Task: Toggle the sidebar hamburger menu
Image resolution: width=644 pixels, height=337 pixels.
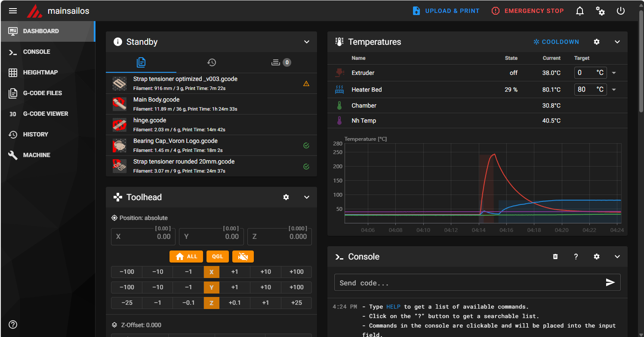Action: pyautogui.click(x=13, y=11)
